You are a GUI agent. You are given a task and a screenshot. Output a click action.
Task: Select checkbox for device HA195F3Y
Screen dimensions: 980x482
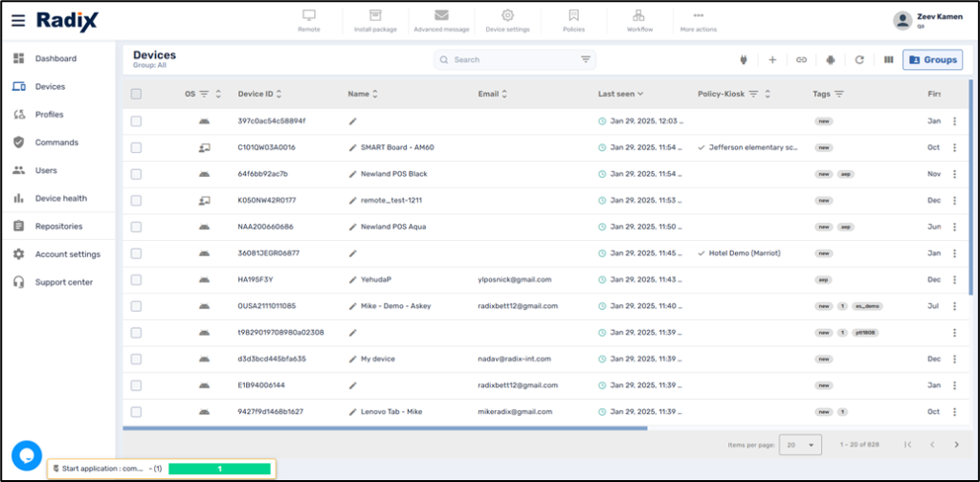point(136,279)
